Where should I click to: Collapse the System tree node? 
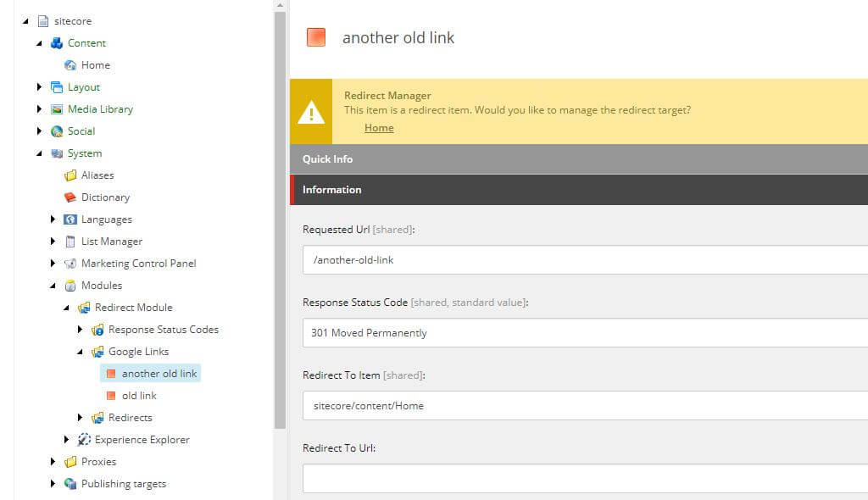(x=39, y=153)
